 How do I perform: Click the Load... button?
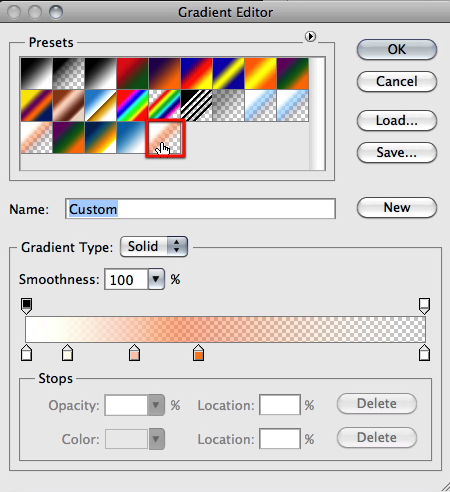(397, 120)
